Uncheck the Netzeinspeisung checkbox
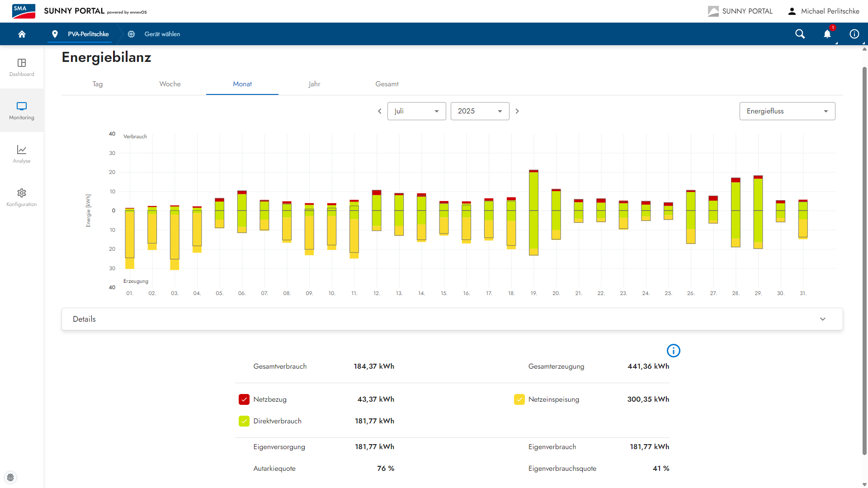The height and width of the screenshot is (488, 868). coord(519,399)
